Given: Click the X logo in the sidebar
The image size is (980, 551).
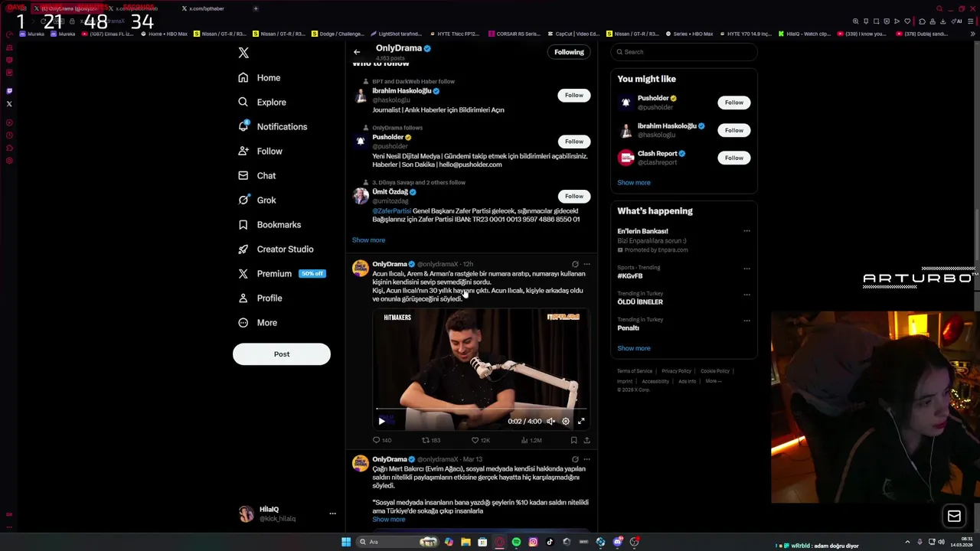Looking at the screenshot, I should coord(243,53).
